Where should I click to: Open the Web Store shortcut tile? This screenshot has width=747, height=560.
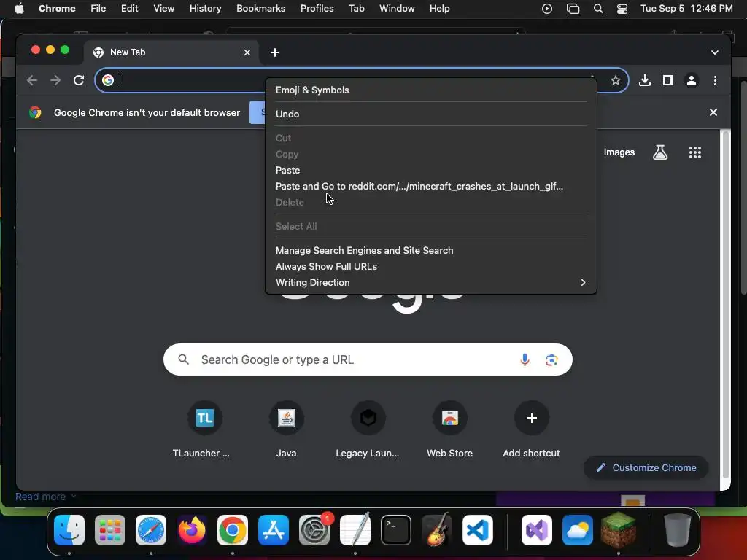pos(449,418)
